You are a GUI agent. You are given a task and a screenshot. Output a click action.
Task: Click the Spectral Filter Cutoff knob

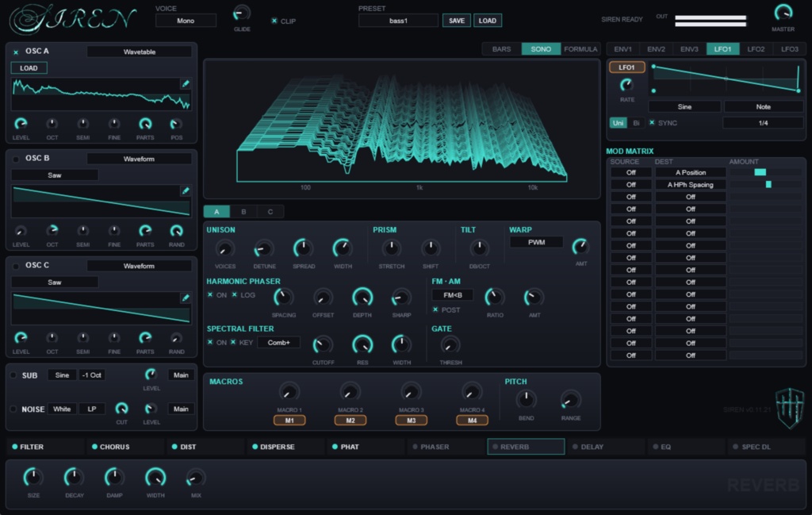point(323,345)
